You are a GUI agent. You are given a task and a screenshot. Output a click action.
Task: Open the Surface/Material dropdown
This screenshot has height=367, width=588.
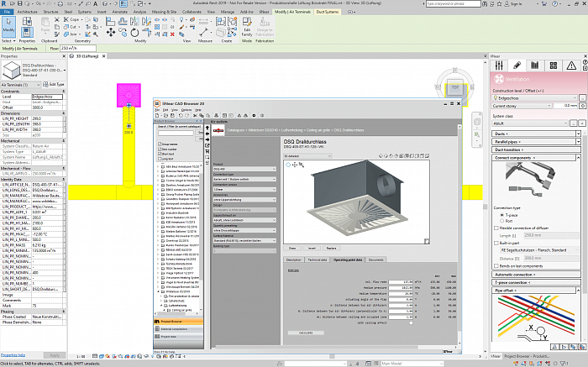(244, 240)
